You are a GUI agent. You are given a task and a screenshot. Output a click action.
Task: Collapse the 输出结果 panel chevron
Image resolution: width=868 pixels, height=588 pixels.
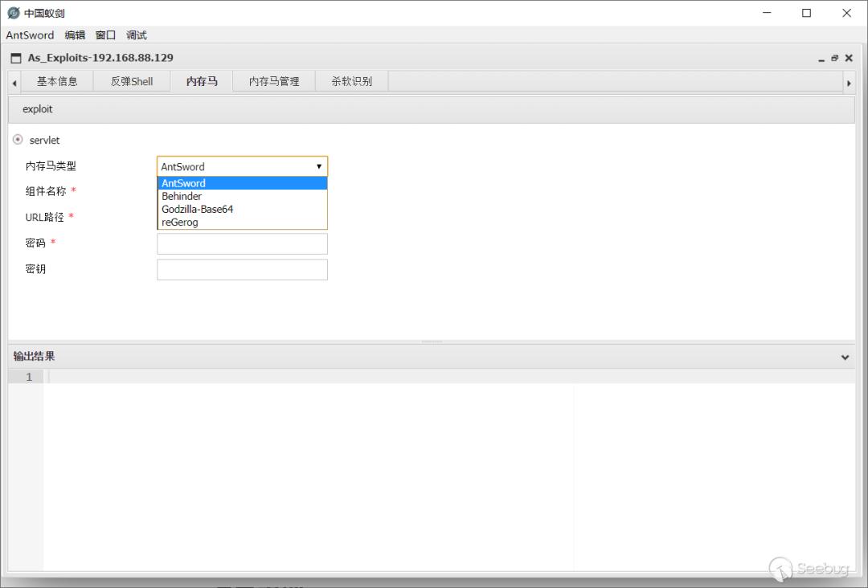(x=845, y=357)
